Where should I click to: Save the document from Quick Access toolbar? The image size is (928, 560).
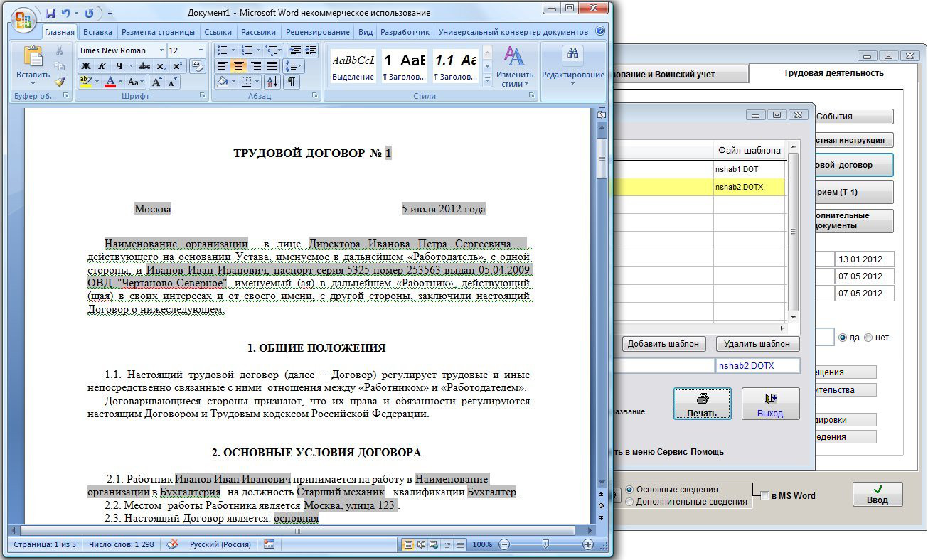(x=50, y=14)
